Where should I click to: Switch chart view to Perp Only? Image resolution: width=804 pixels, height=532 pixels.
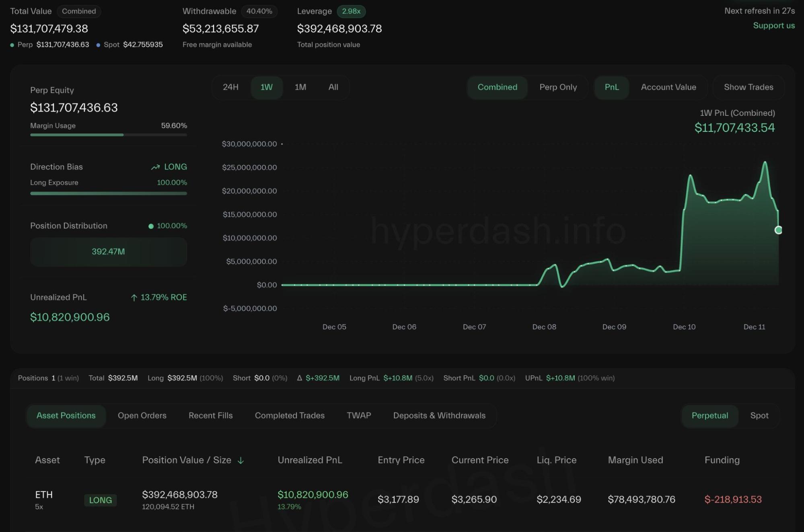pyautogui.click(x=558, y=87)
